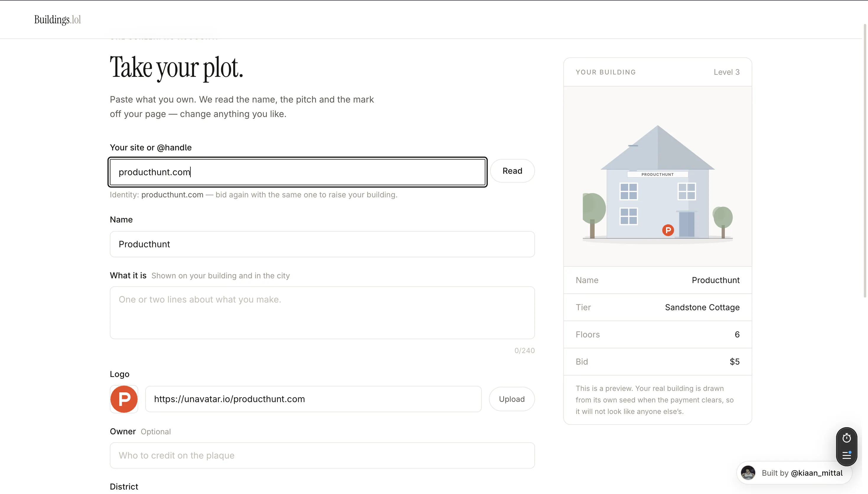Edit the logo URL field
This screenshot has width=868, height=494.
[x=313, y=399]
